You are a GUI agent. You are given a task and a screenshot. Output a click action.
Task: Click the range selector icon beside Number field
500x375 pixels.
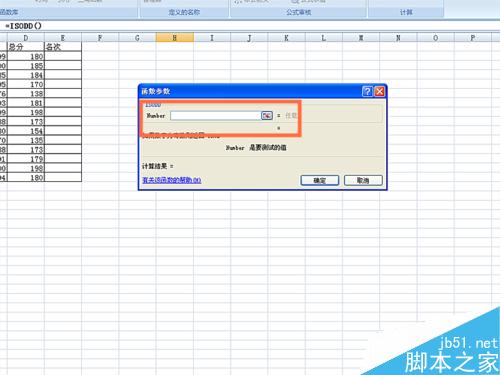pos(267,116)
